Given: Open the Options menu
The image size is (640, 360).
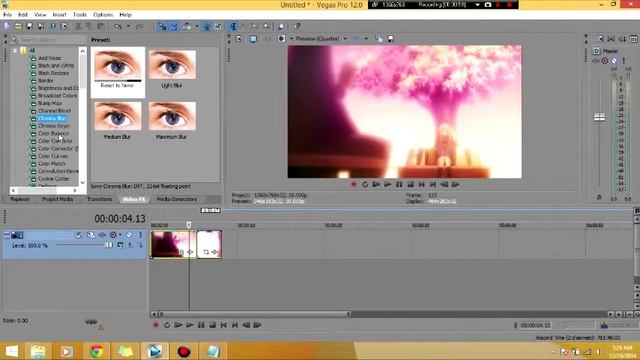Looking at the screenshot, I should [103, 15].
